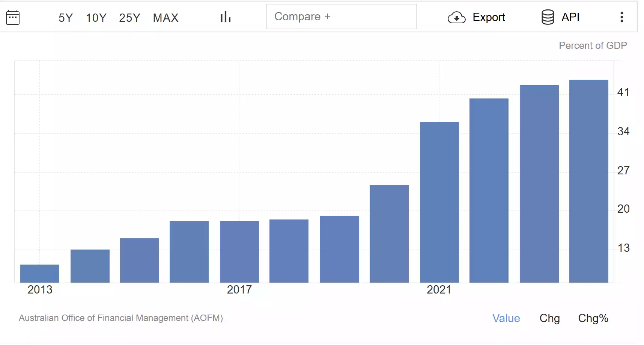Open the calendar date range picker

(12, 17)
